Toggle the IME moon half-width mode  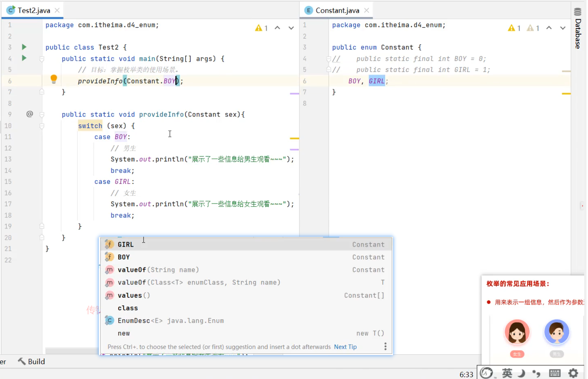pyautogui.click(x=522, y=373)
